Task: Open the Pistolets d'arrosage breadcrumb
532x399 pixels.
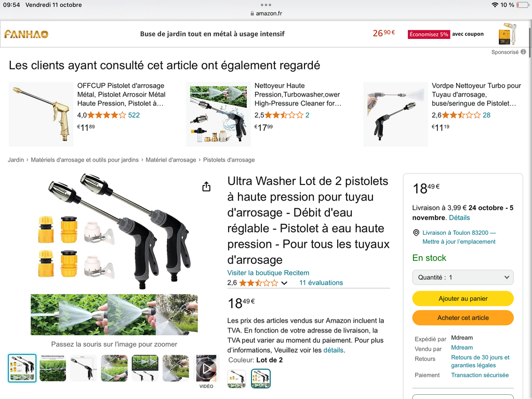Action: click(x=229, y=160)
